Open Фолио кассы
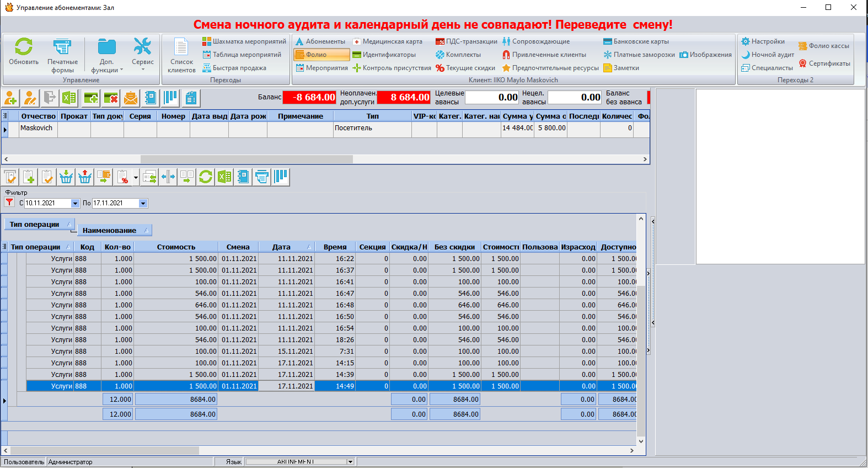The width and height of the screenshot is (868, 468). [824, 46]
